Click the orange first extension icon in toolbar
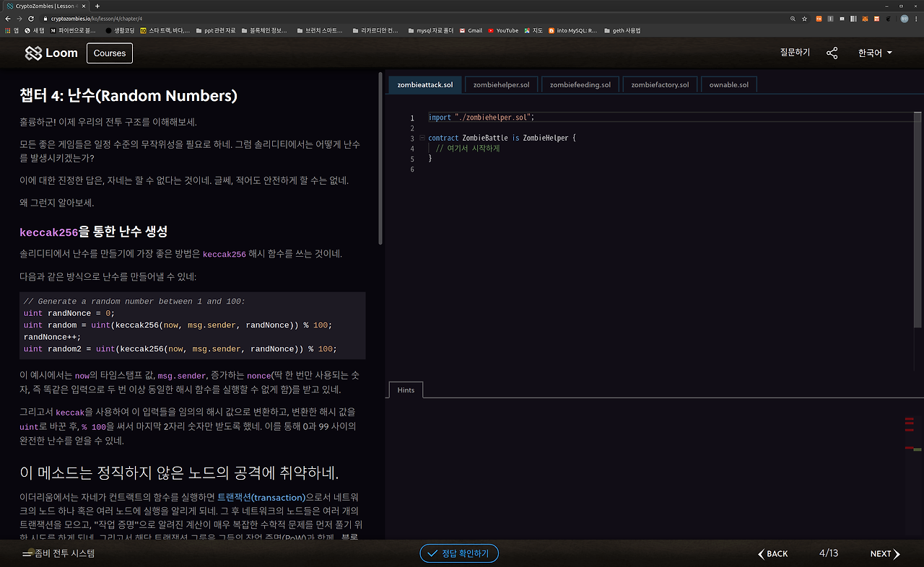 point(819,19)
